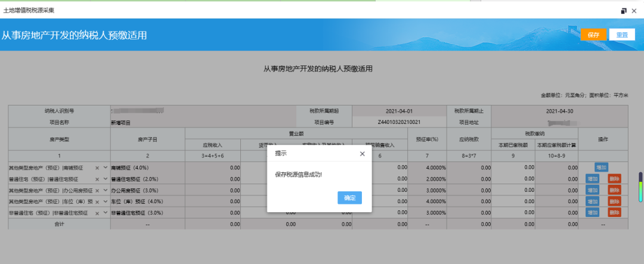644x264 pixels.
Task: Click the sub-item 车位(库)预征(4.0%)
Action: click(x=137, y=201)
